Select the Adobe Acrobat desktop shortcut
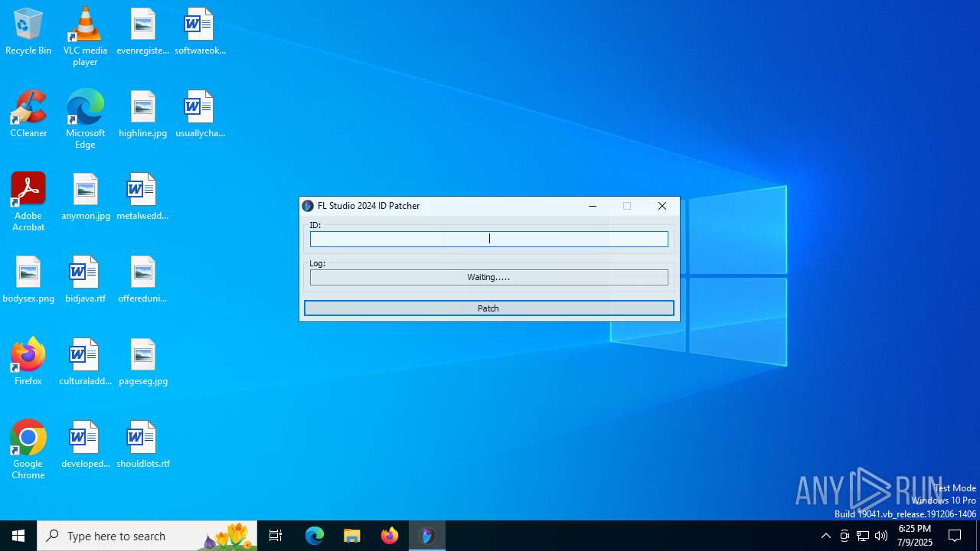This screenshot has height=551, width=980. pyautogui.click(x=28, y=202)
